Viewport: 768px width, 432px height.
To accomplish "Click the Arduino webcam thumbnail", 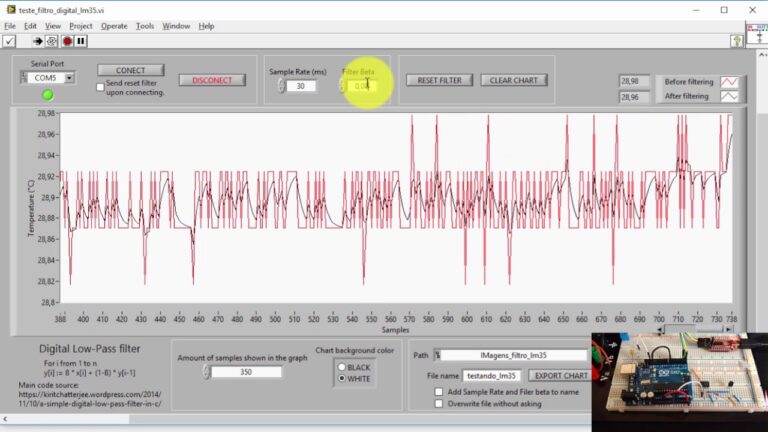I will pos(680,382).
